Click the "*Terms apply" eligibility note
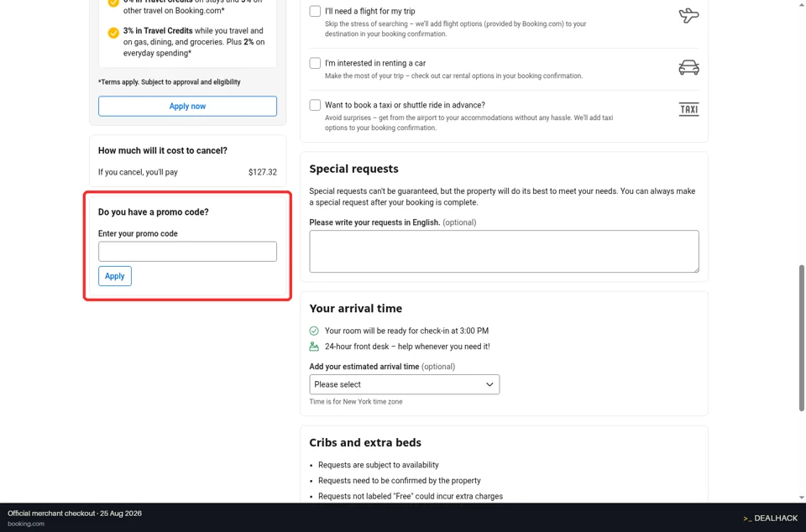Viewport: 806px width, 532px height. pyautogui.click(x=169, y=81)
